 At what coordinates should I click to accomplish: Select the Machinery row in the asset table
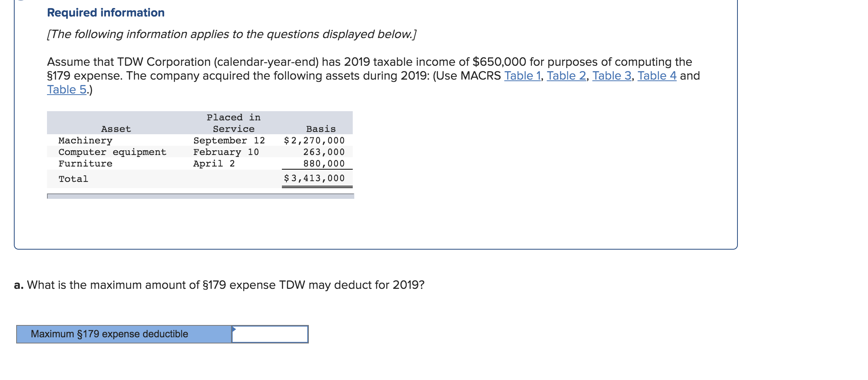[85, 140]
